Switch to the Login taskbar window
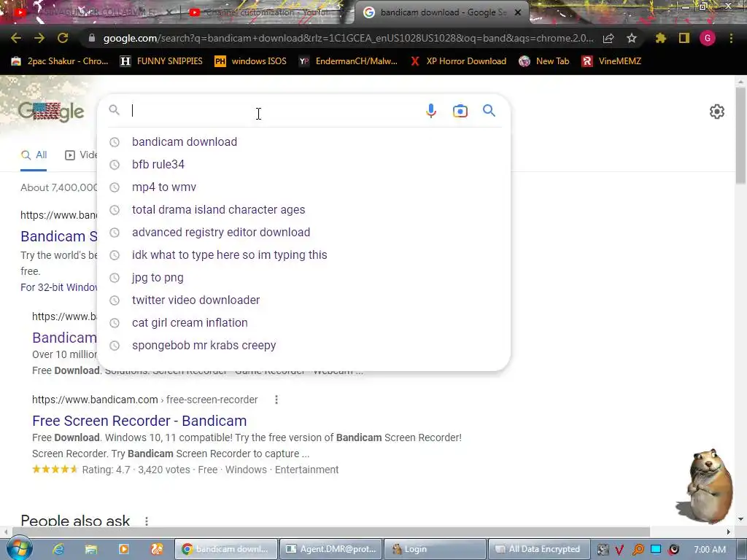Image resolution: width=747 pixels, height=560 pixels. click(x=435, y=550)
